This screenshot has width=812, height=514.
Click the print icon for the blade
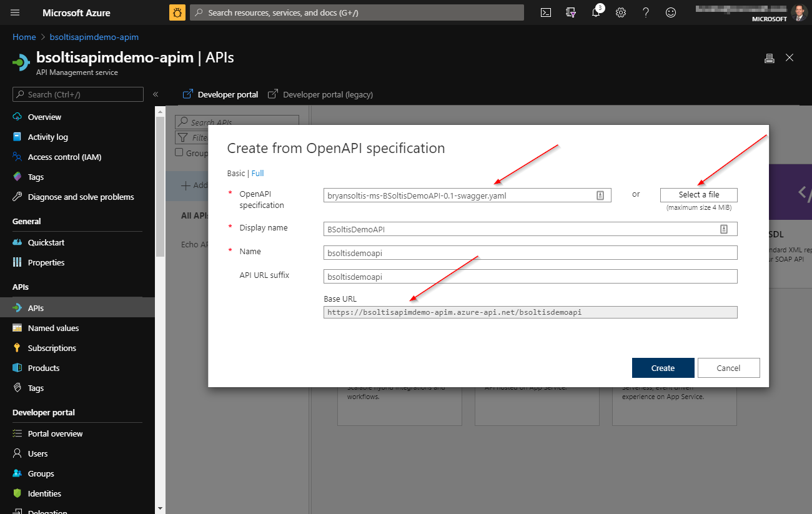[770, 58]
